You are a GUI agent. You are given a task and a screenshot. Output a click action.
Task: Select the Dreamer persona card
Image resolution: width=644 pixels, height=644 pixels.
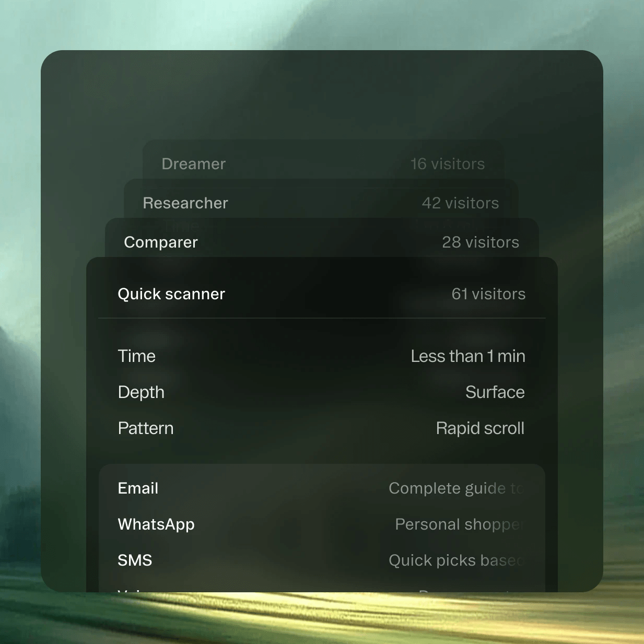(323, 159)
